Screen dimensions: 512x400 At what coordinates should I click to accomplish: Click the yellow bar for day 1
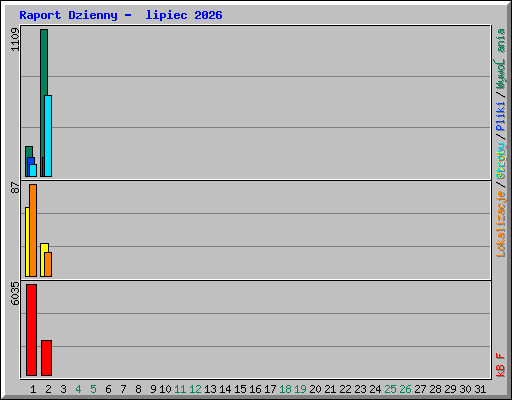(x=27, y=242)
